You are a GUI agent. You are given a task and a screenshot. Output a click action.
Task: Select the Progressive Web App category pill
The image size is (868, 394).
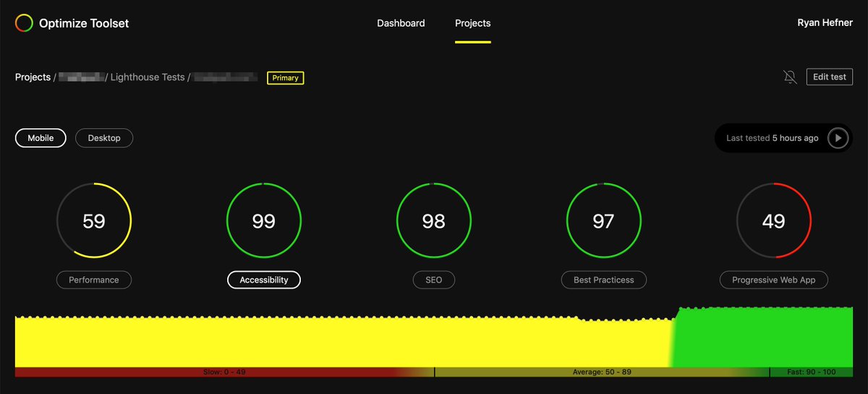point(774,280)
